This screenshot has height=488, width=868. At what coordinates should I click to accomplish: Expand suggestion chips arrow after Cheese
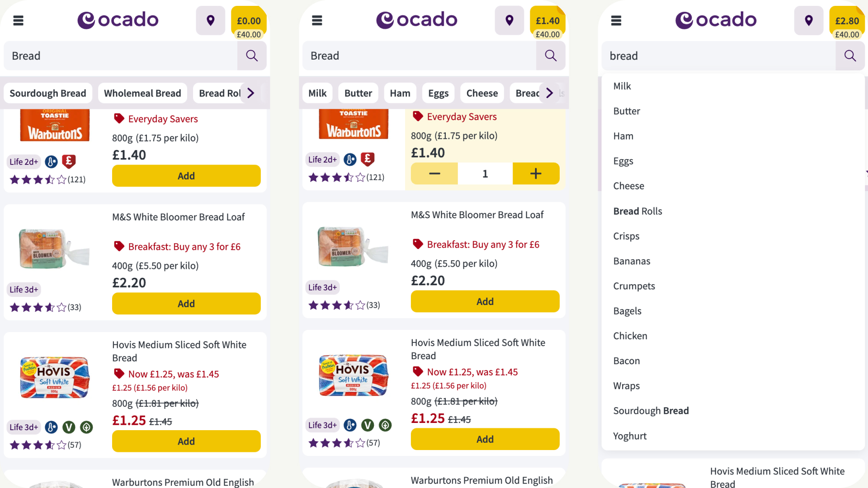coord(549,93)
